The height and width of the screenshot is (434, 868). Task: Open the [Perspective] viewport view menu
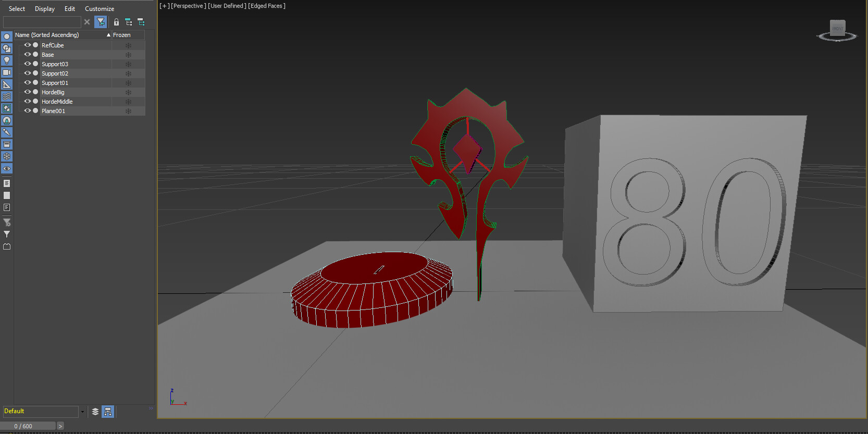coord(188,6)
